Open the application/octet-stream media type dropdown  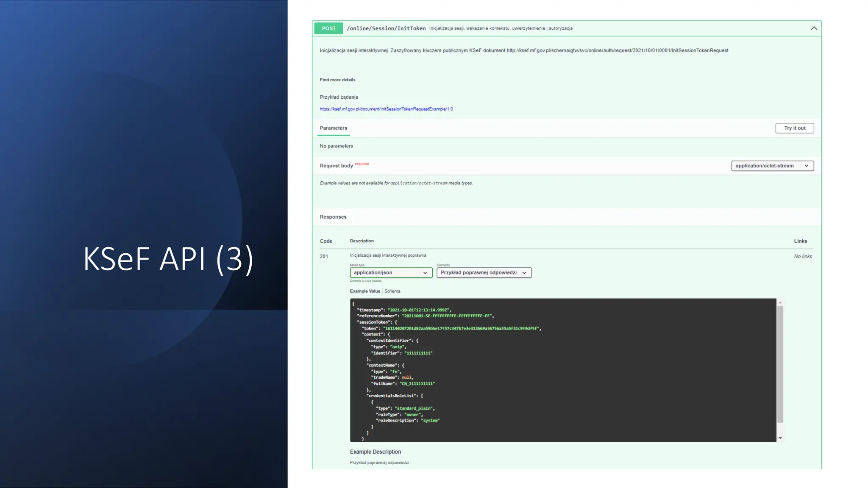(773, 166)
